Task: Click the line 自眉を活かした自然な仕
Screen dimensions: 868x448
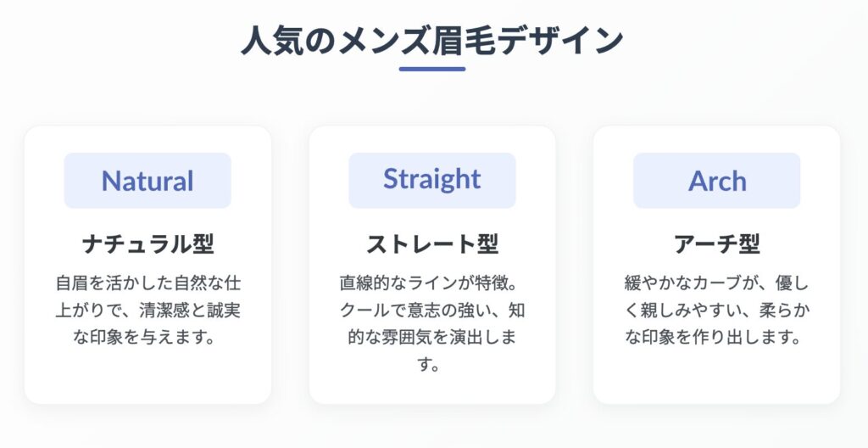Action: tap(147, 283)
